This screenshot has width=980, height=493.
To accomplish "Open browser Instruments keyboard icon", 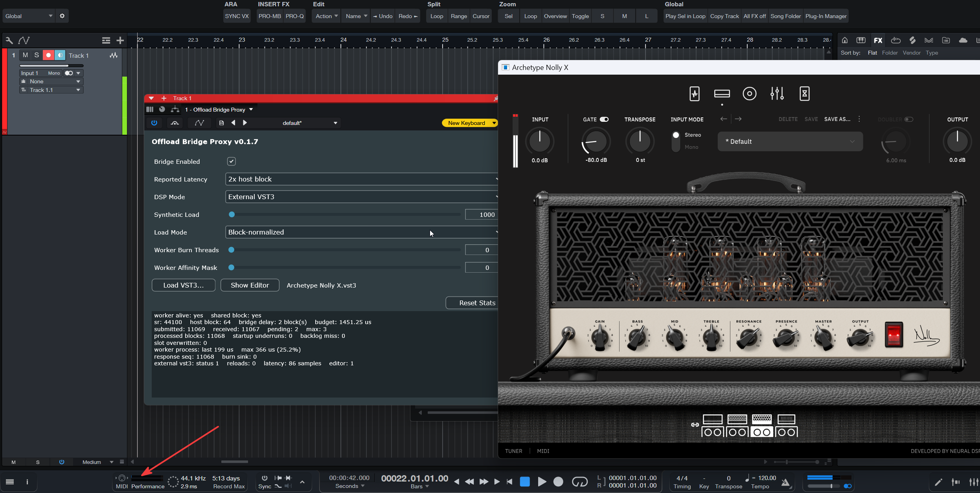I will [861, 40].
